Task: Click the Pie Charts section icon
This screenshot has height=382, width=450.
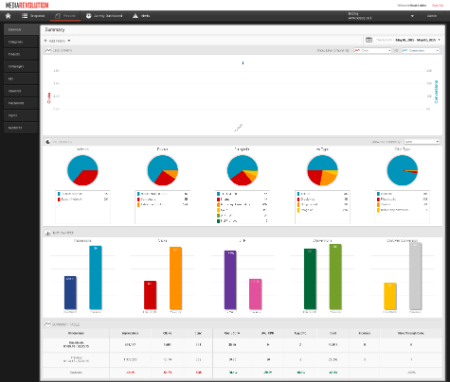Action: (x=48, y=142)
